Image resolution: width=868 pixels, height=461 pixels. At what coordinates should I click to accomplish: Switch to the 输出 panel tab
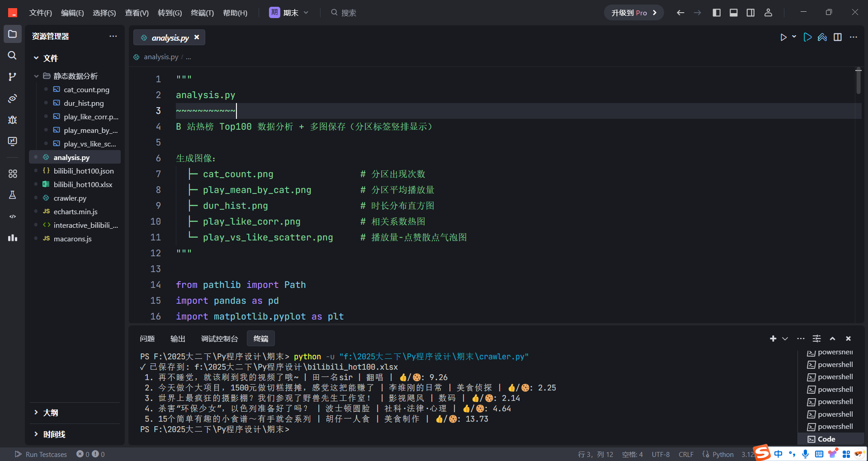pyautogui.click(x=178, y=339)
